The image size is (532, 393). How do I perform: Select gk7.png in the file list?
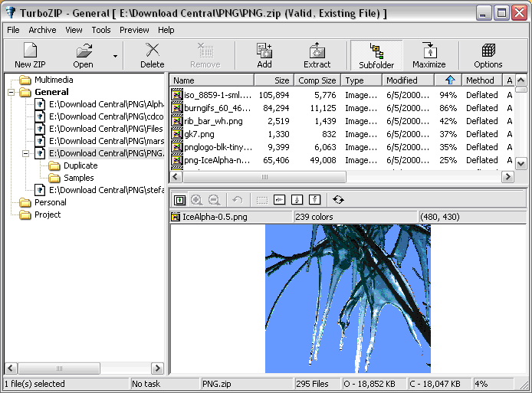[342, 134]
